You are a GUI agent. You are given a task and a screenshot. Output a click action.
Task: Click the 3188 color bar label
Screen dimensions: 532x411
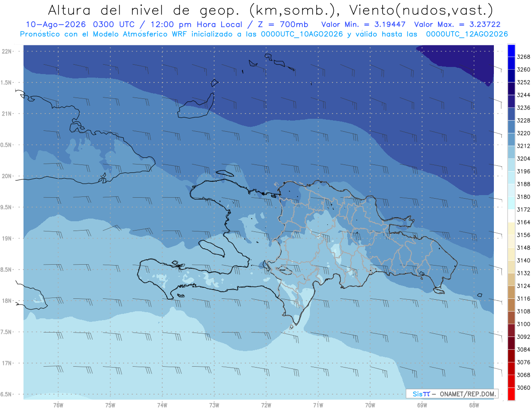click(x=524, y=184)
